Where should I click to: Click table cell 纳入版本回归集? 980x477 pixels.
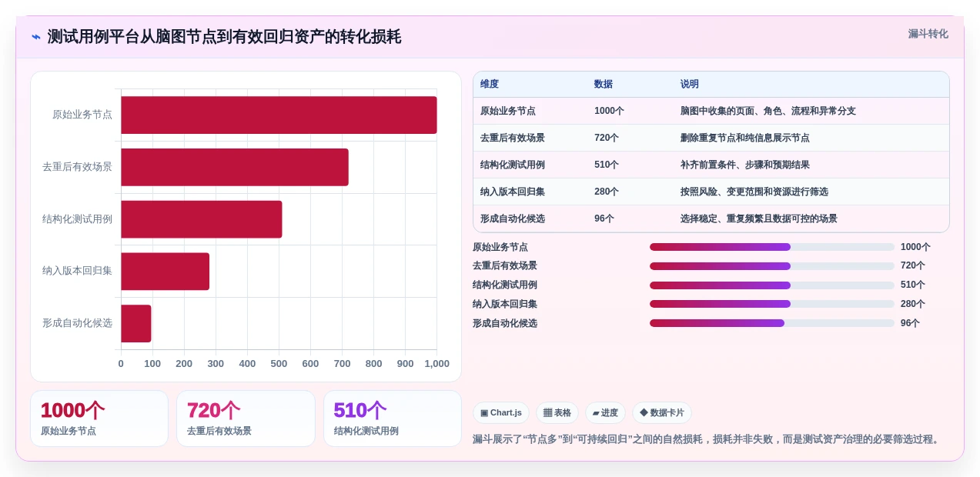pos(513,192)
